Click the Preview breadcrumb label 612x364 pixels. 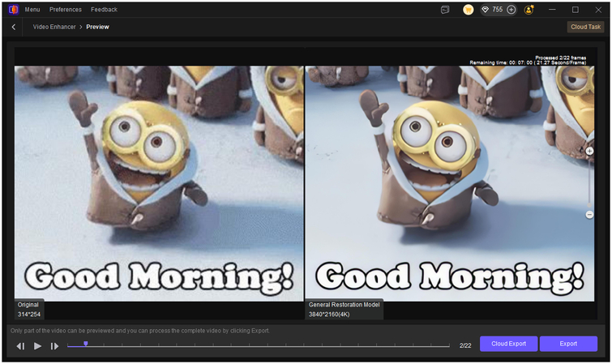coord(97,27)
